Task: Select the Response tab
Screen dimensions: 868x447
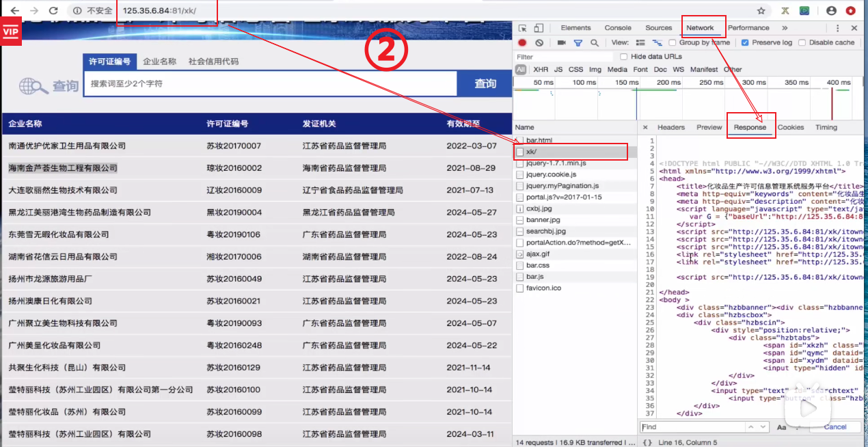Action: (750, 127)
